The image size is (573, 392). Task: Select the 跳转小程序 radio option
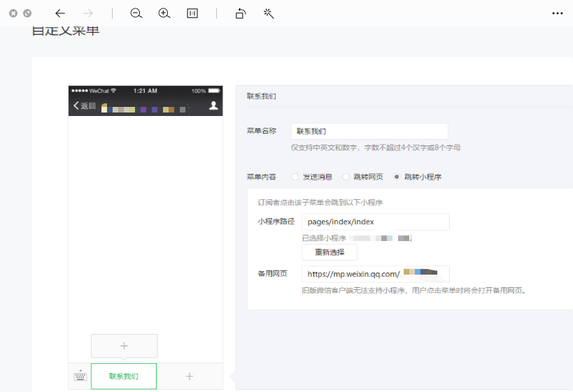pos(397,177)
